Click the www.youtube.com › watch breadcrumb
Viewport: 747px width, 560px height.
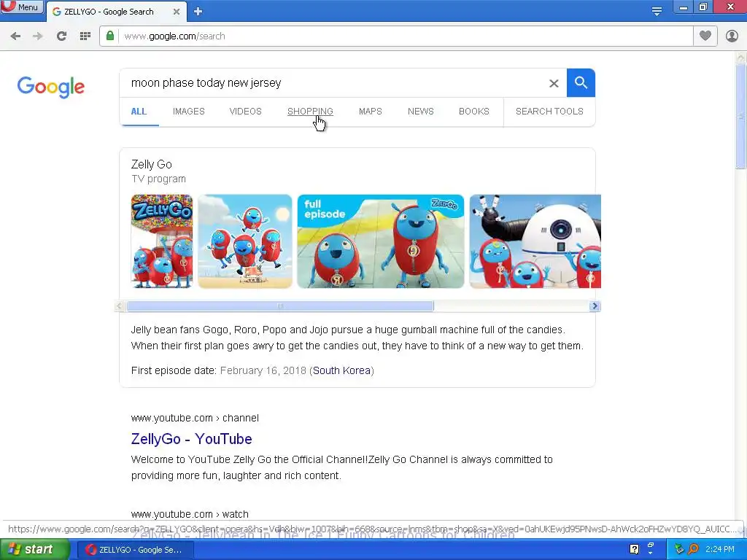(x=190, y=514)
